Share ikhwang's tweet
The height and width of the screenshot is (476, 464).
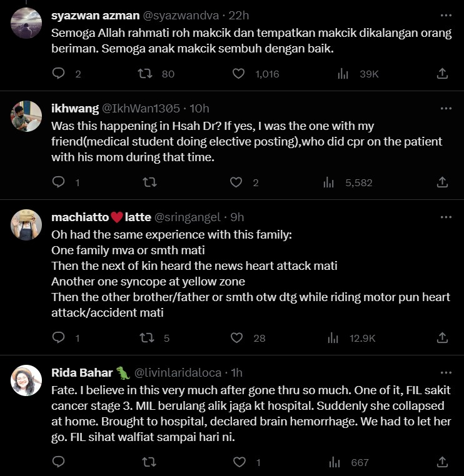(x=442, y=182)
